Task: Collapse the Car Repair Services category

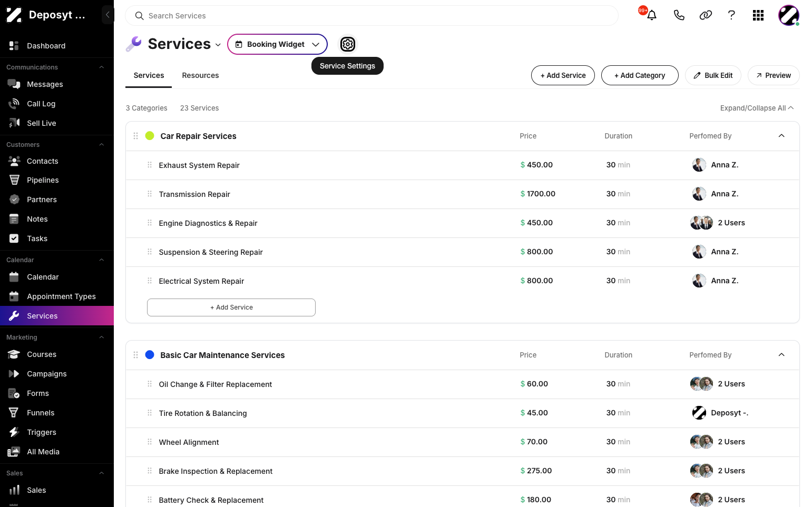Action: click(x=781, y=136)
